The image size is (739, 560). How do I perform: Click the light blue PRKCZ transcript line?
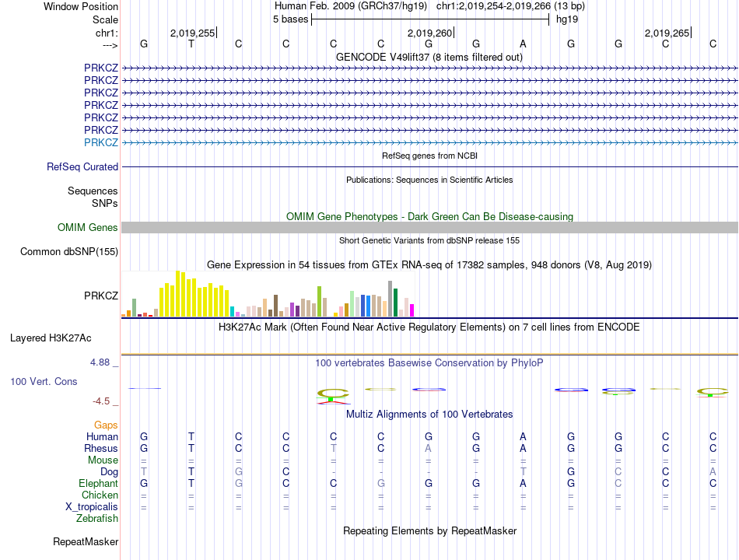click(x=429, y=142)
